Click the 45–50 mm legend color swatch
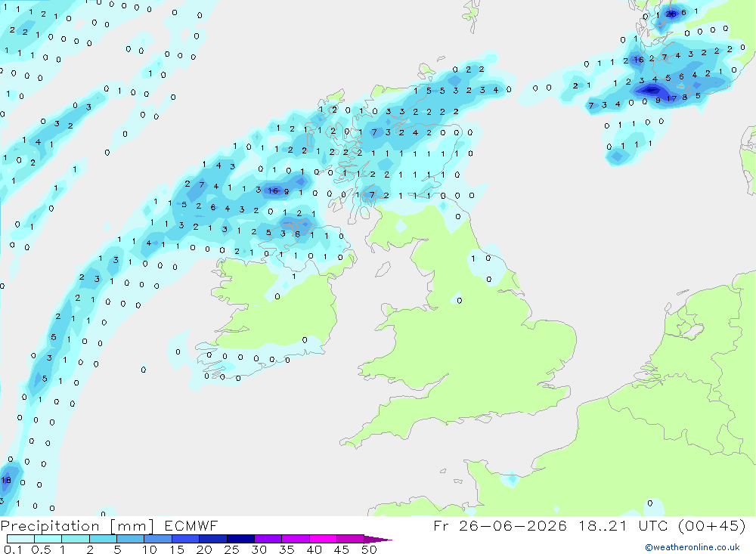This screenshot has width=756, height=554. 351,539
